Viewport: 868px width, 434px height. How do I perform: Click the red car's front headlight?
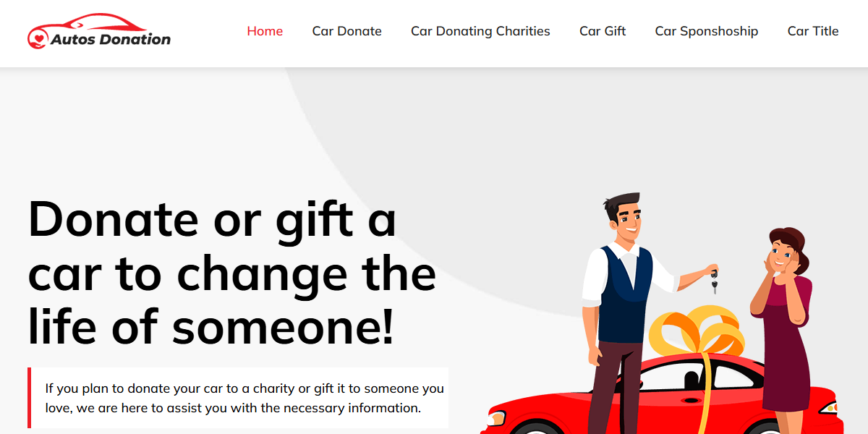495,417
